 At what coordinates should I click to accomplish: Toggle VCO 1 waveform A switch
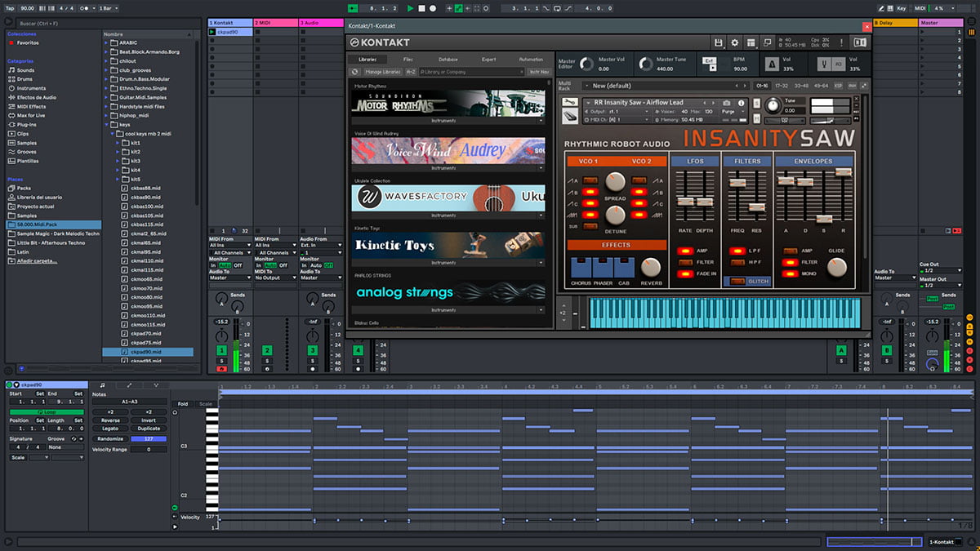click(x=589, y=180)
